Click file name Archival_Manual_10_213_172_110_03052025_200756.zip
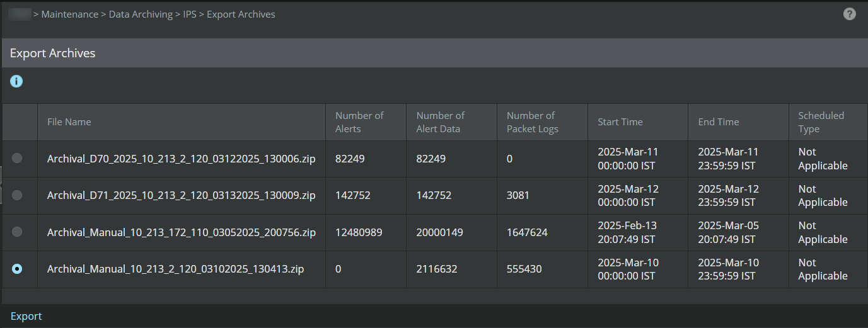 pyautogui.click(x=182, y=232)
